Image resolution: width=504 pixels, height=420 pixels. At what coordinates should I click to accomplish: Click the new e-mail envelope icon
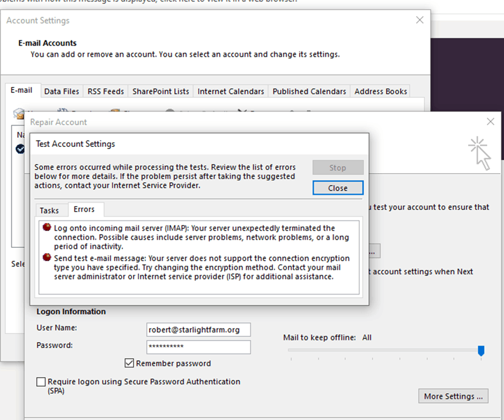coord(19,114)
